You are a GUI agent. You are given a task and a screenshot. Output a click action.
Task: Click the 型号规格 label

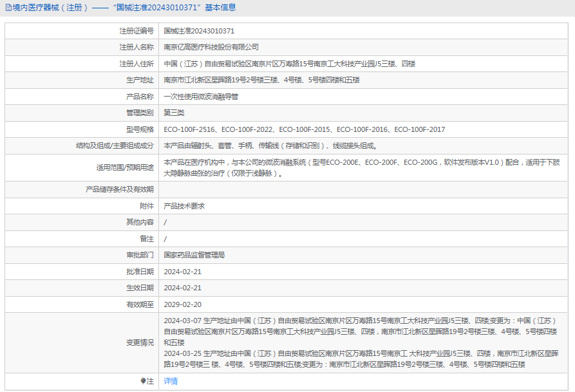140,129
